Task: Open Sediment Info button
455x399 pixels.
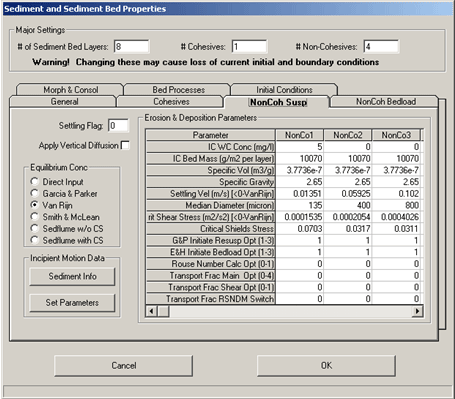Action: coord(72,276)
